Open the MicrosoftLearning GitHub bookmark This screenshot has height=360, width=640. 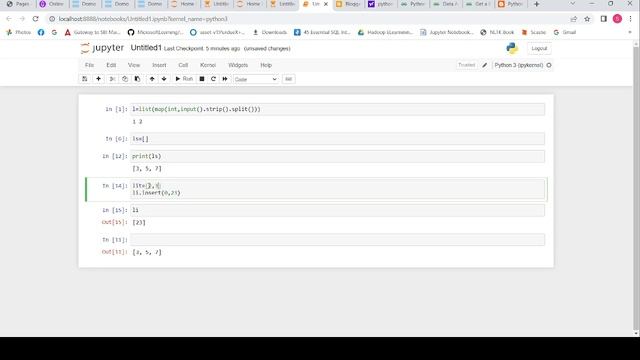click(156, 32)
